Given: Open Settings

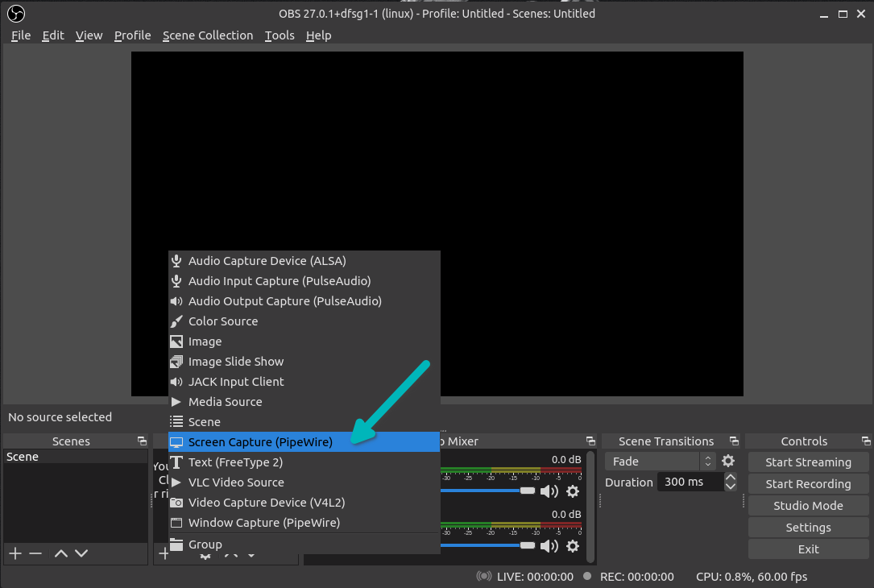Looking at the screenshot, I should [808, 527].
